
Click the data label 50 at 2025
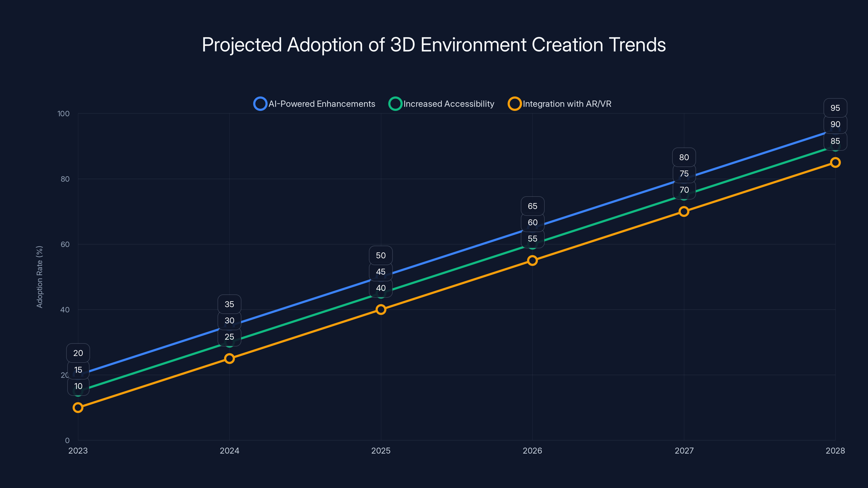click(x=381, y=255)
